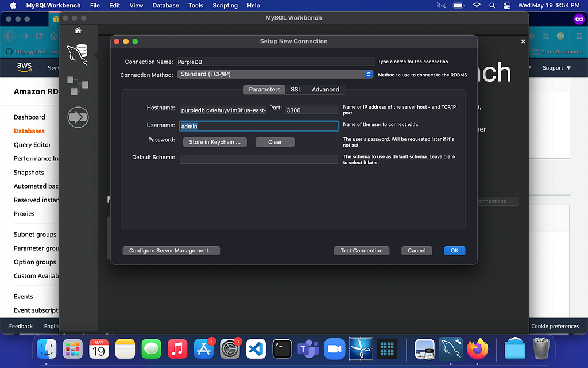Viewport: 588px width, 368px height.
Task: Open the Downloads folder in dock
Action: tap(515, 349)
